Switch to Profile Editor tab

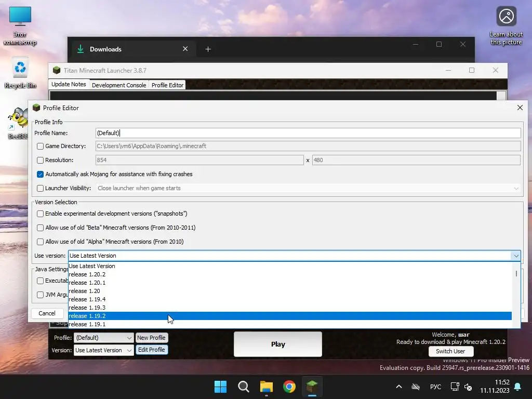pos(167,85)
